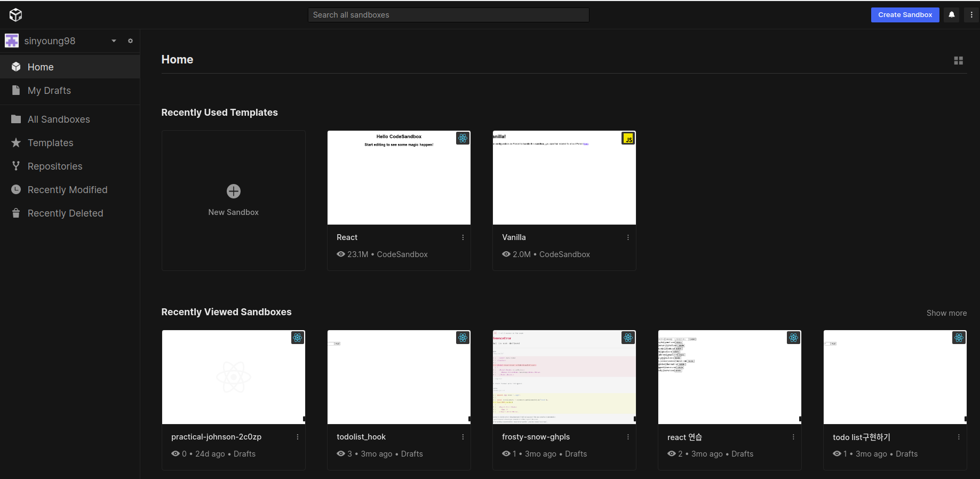Click React badge on practical-johnson-2c0zp
Viewport: 980px width, 479px height.
click(298, 338)
